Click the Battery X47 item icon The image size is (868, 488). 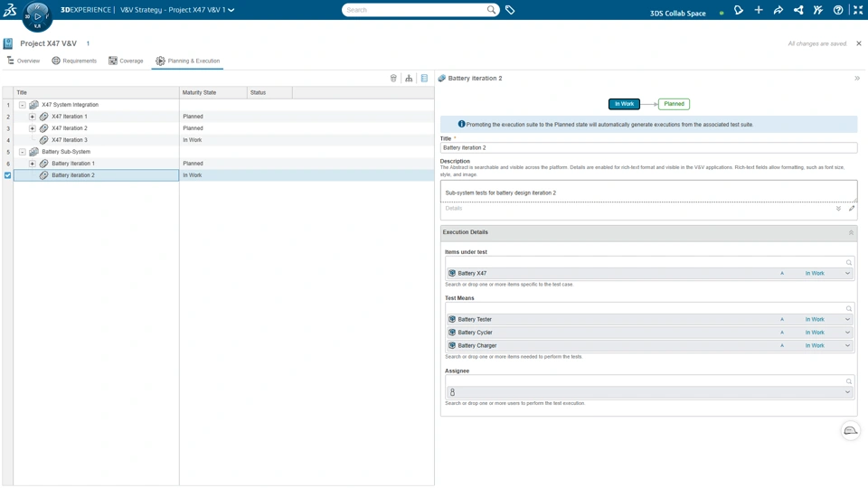(452, 273)
